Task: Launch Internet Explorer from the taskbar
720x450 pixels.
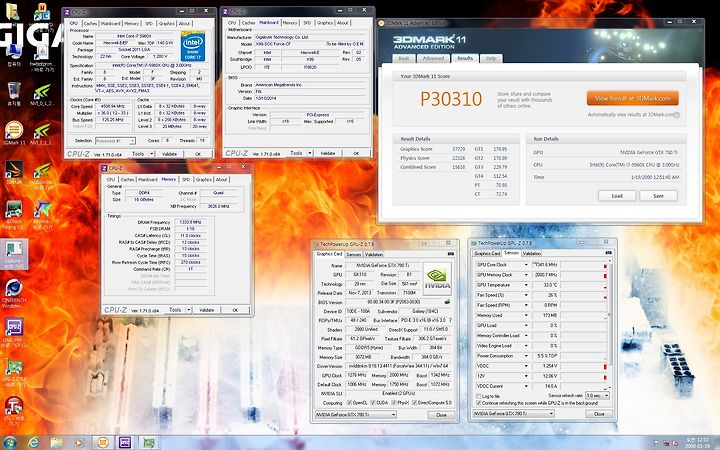Action: point(33,442)
